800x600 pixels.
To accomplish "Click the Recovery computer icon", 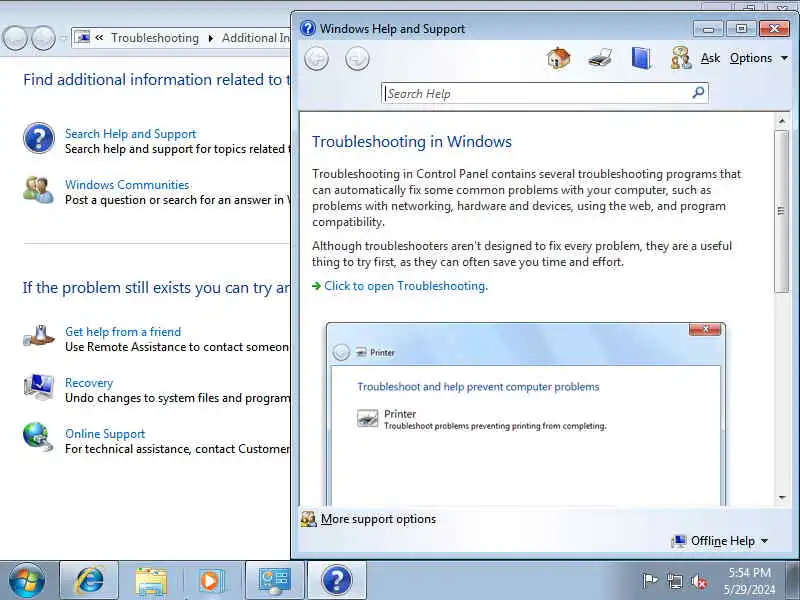I will click(39, 388).
